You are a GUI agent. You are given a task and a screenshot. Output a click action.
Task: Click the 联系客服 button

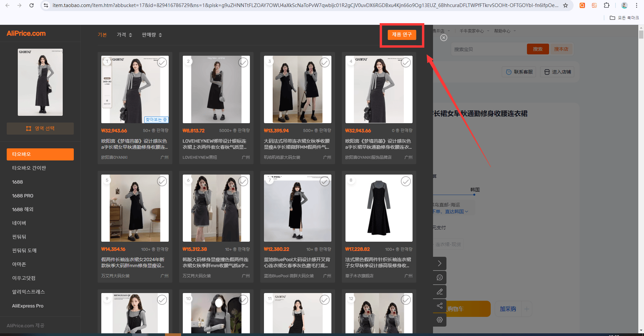pos(519,72)
